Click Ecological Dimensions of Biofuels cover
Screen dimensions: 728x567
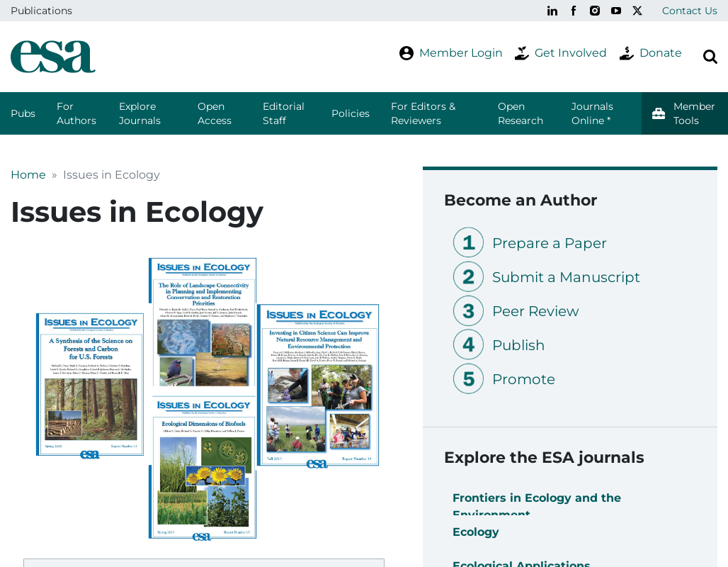coord(203,468)
